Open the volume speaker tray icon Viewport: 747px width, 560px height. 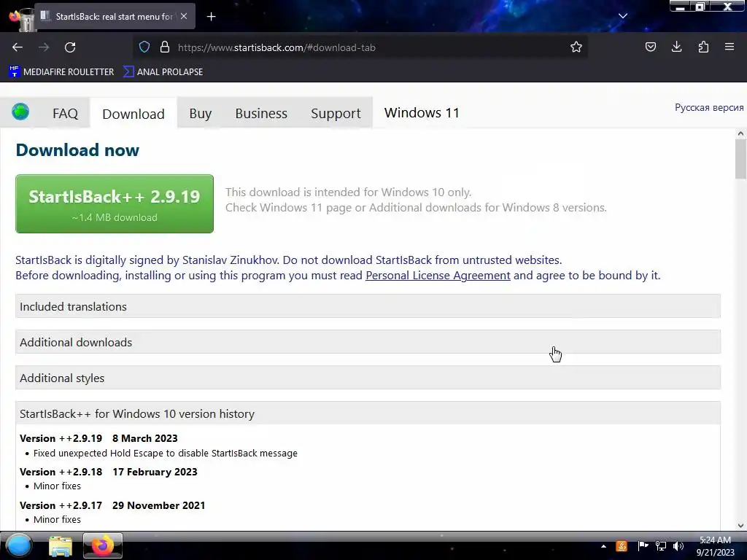point(678,546)
